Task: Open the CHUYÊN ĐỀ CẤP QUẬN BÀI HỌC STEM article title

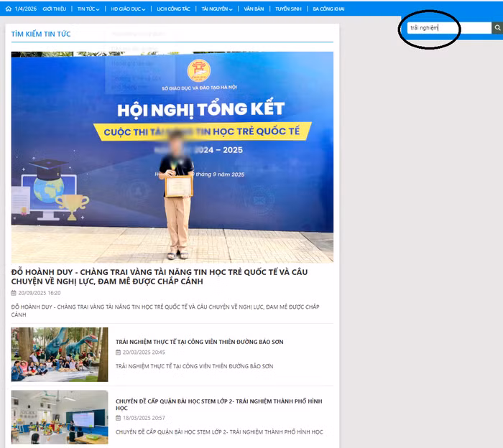Action: tap(218, 404)
